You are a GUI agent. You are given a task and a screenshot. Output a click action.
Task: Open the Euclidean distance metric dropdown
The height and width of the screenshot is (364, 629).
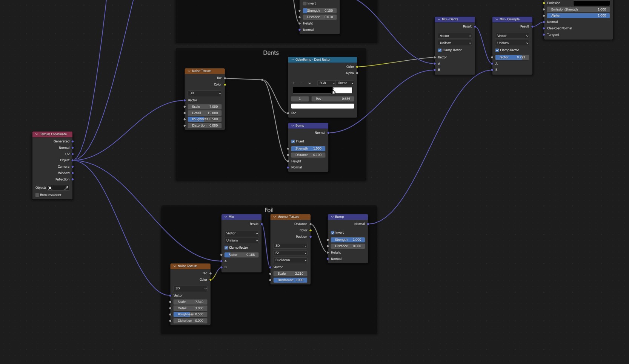click(291, 260)
